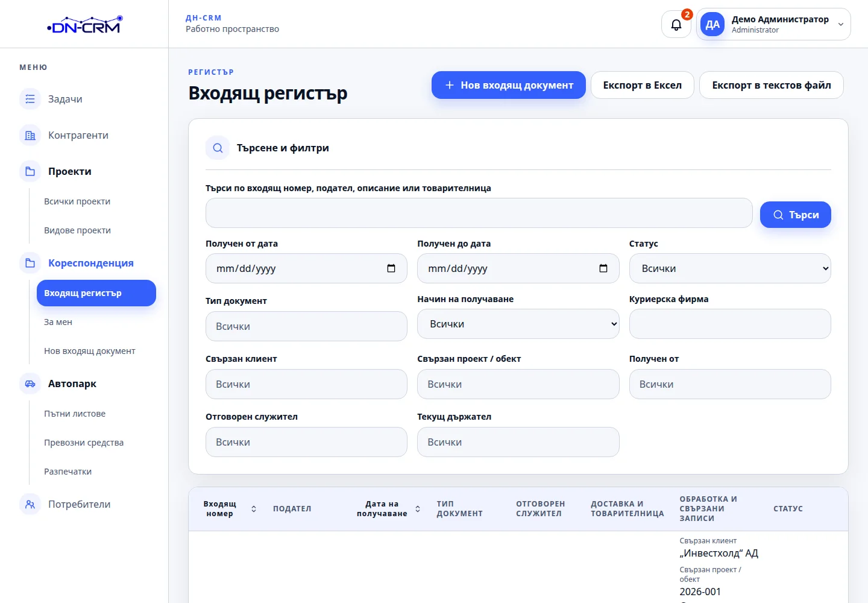Click Експорт в Ексел button
Screen dimensions: 868x603
tap(643, 85)
